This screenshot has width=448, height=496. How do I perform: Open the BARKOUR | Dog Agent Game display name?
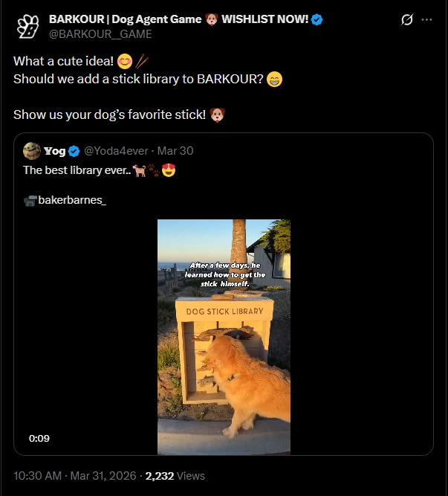tap(178, 19)
